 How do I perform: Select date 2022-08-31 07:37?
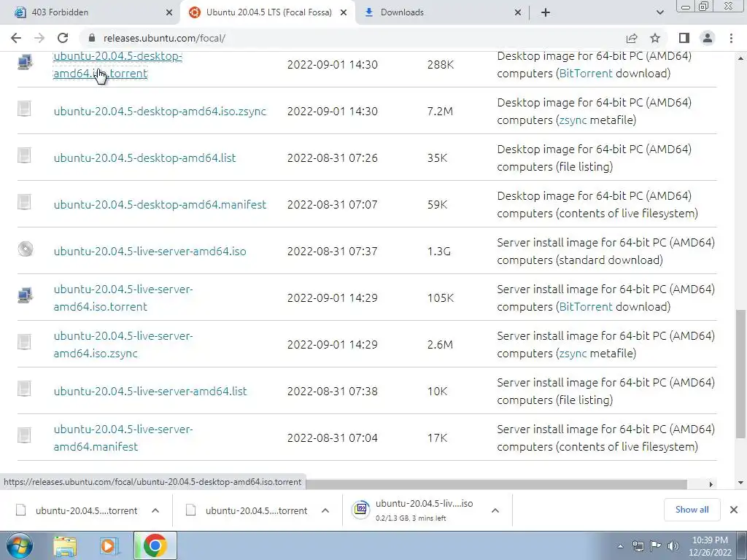(332, 251)
